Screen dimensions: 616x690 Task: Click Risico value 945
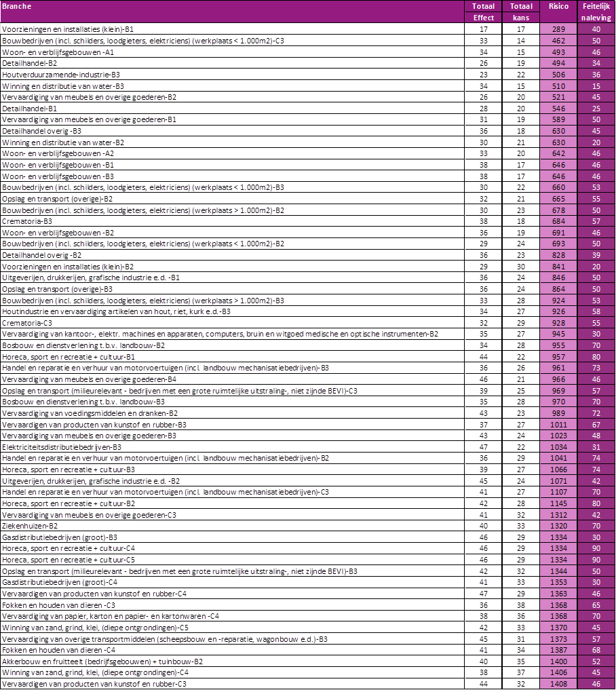[x=558, y=334]
